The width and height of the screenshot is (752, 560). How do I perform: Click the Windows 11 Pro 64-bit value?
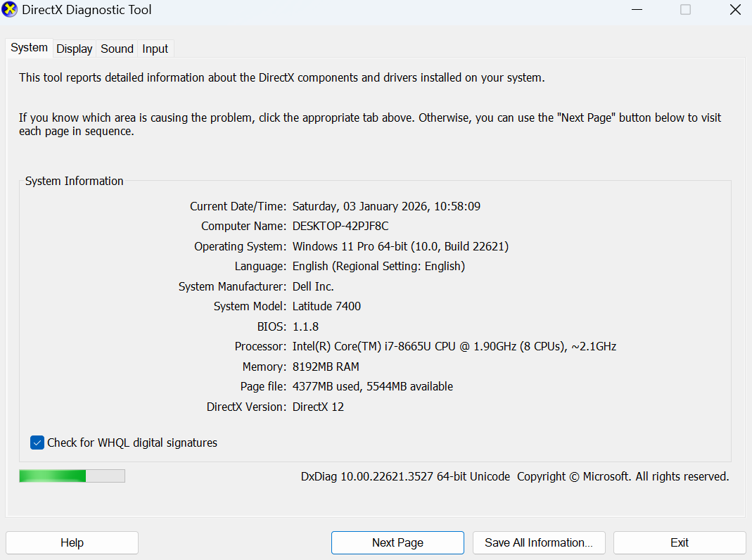point(400,246)
